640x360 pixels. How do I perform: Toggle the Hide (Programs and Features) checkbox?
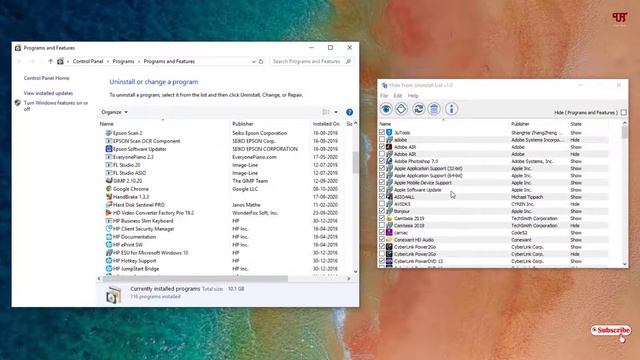pyautogui.click(x=623, y=113)
